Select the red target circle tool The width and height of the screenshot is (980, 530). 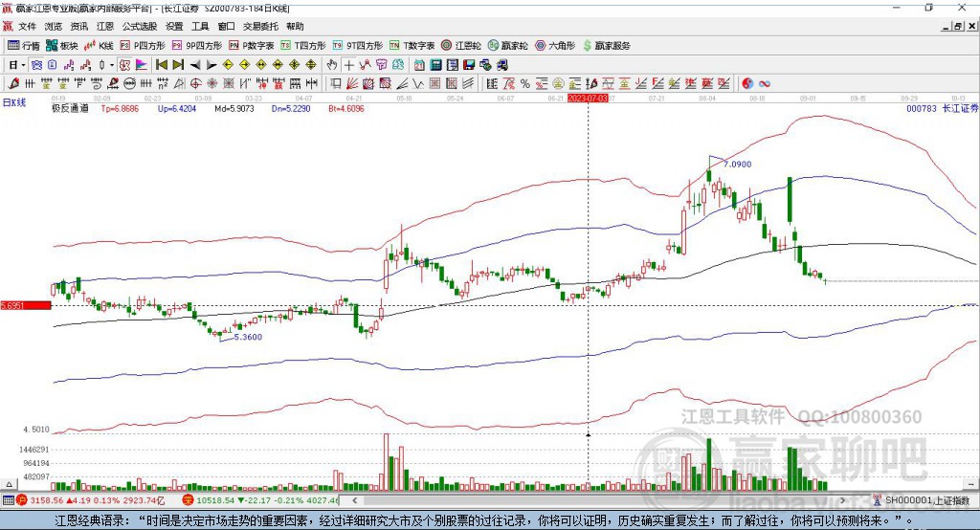pos(195,84)
